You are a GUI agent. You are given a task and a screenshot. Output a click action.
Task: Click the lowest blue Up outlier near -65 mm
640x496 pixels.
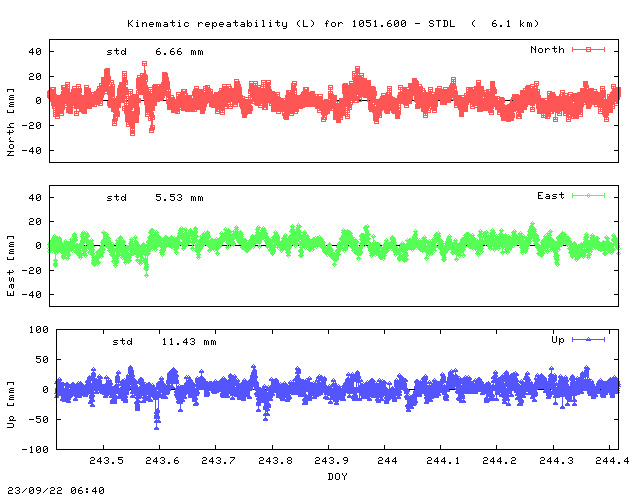[x=157, y=427]
